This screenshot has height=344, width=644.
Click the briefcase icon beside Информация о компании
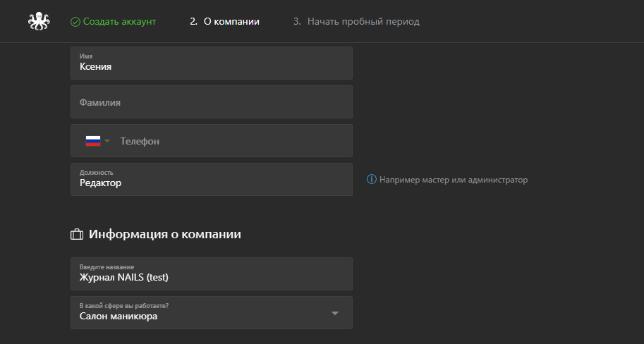click(77, 235)
